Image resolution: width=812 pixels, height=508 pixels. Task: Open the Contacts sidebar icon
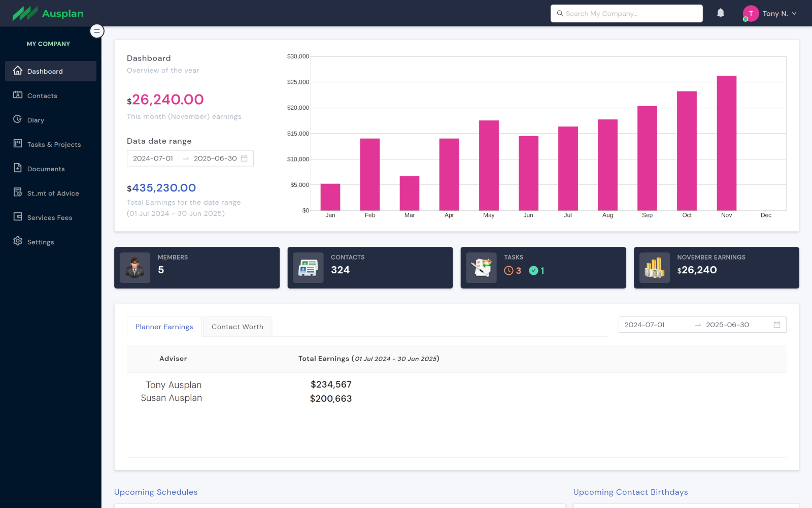point(18,95)
